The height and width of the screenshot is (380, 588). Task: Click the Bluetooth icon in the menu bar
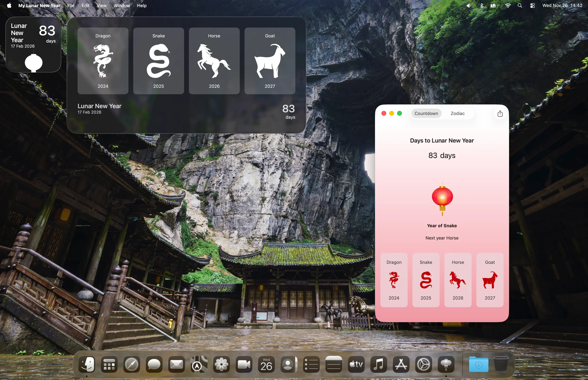tap(482, 5)
